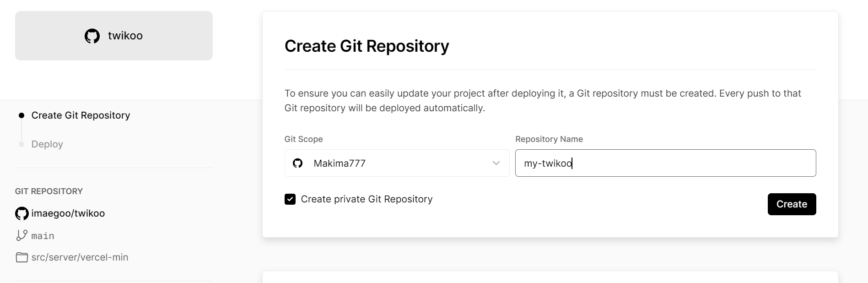Click the branch icon next to main
Image resolution: width=868 pixels, height=283 pixels.
(x=22, y=235)
